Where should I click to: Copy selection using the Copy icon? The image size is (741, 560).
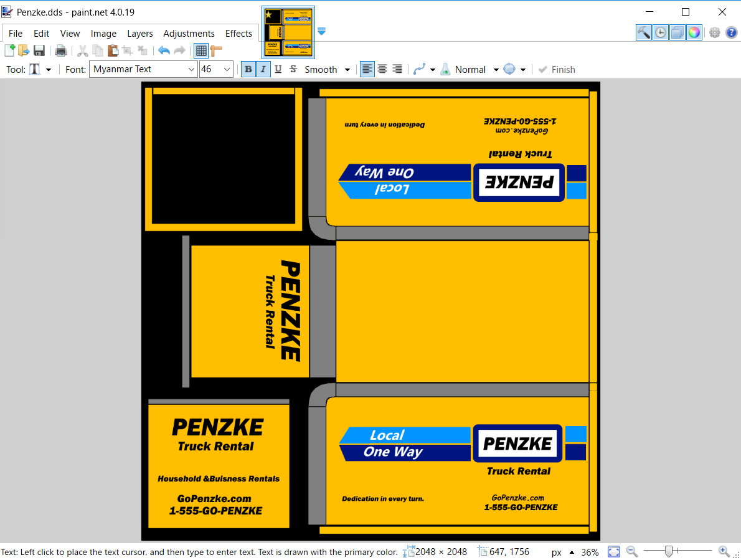click(98, 50)
